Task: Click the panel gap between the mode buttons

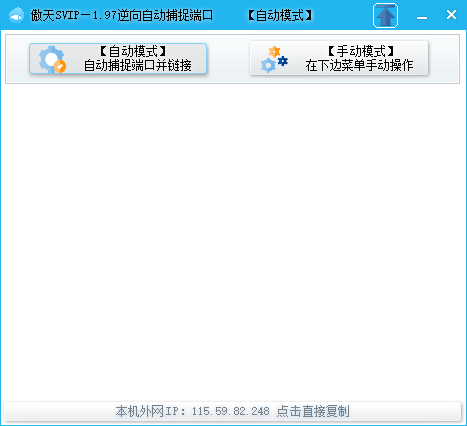Action: point(228,59)
